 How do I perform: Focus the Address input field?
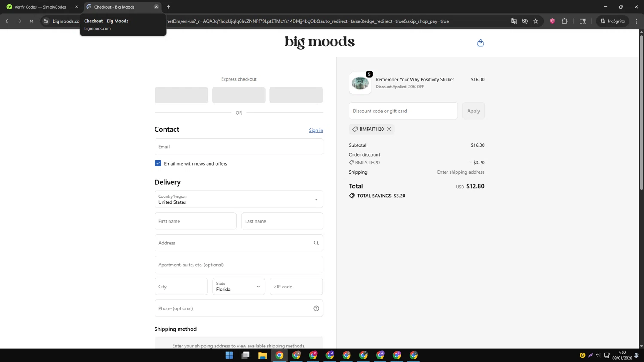point(239,243)
